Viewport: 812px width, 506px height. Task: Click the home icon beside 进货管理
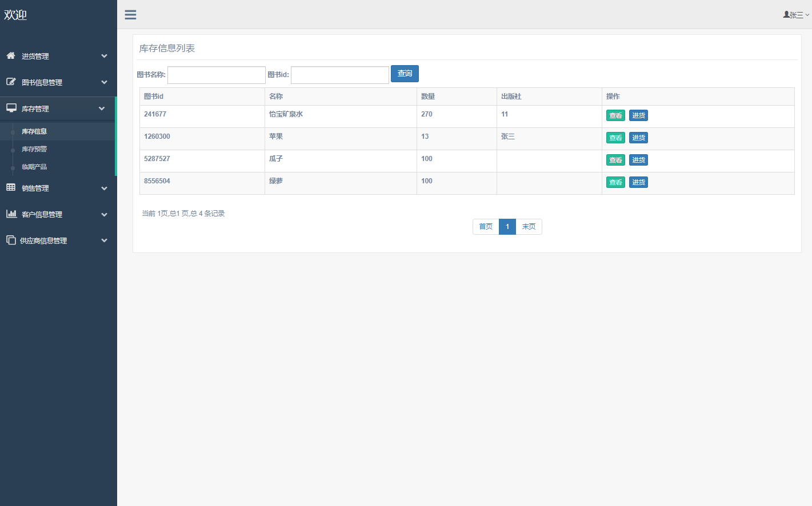tap(11, 55)
